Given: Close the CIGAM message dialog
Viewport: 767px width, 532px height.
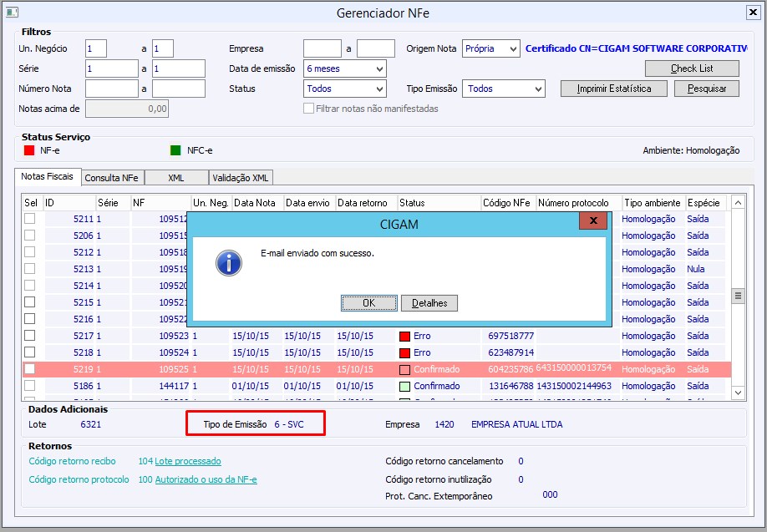Looking at the screenshot, I should (x=593, y=220).
